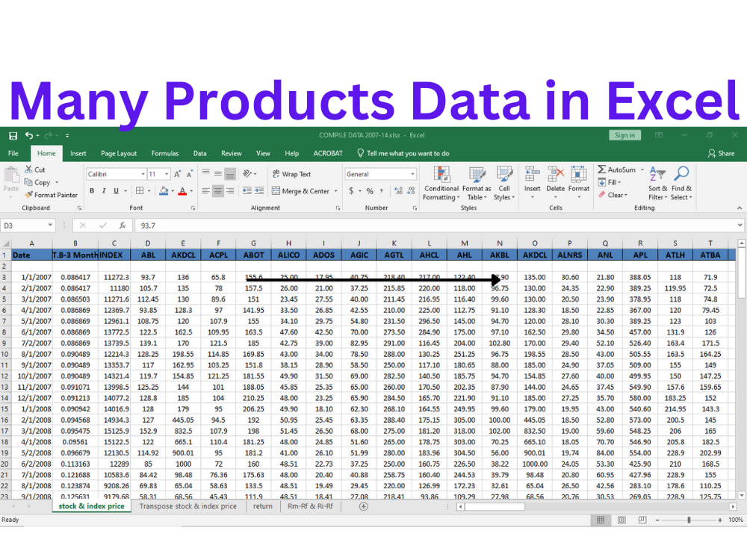Toggle Italic formatting
The image size is (747, 560).
pos(103,191)
